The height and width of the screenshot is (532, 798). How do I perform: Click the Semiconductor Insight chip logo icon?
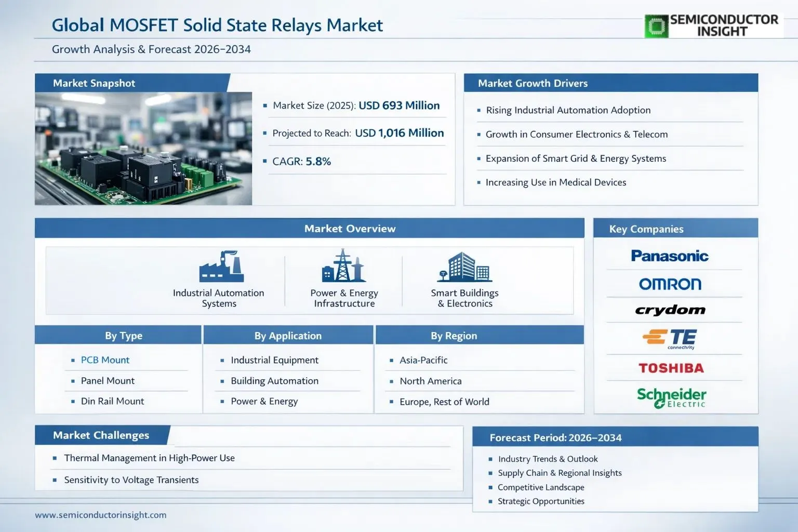pyautogui.click(x=656, y=26)
